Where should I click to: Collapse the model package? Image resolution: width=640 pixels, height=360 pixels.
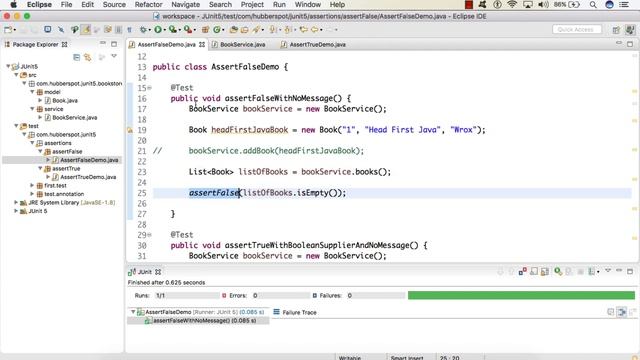click(32, 92)
